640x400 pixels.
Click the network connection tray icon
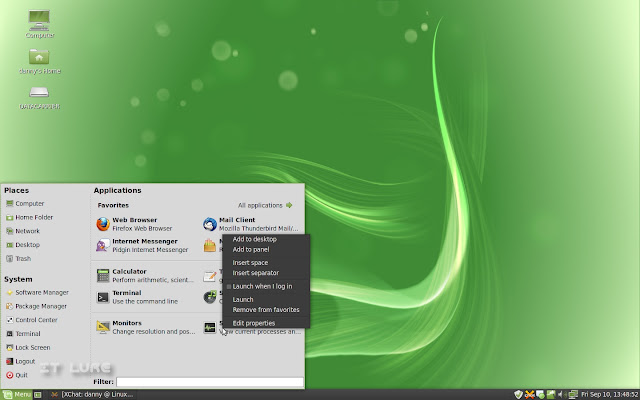tap(573, 394)
